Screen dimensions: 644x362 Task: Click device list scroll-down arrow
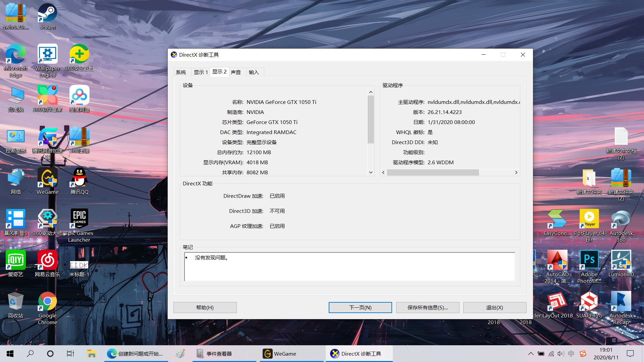coord(371,172)
